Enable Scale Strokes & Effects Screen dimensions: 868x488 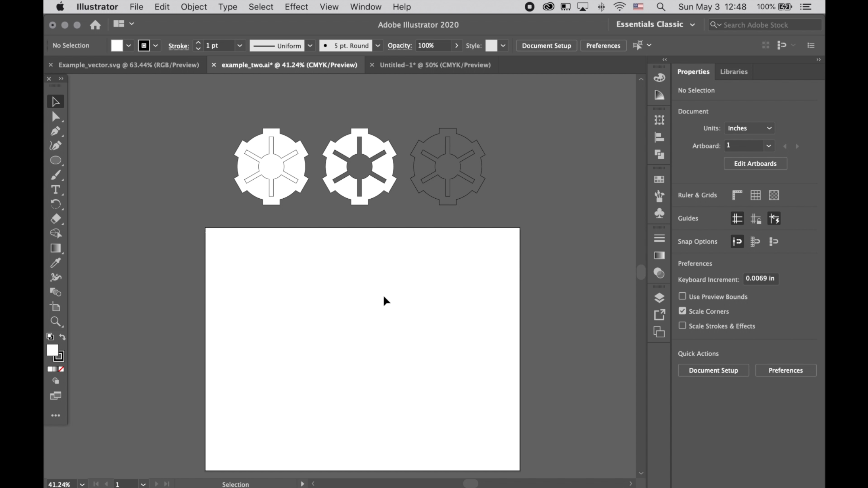coord(682,325)
